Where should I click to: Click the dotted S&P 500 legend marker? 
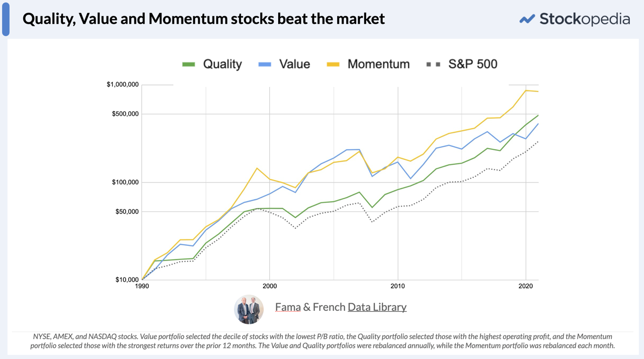pyautogui.click(x=433, y=64)
